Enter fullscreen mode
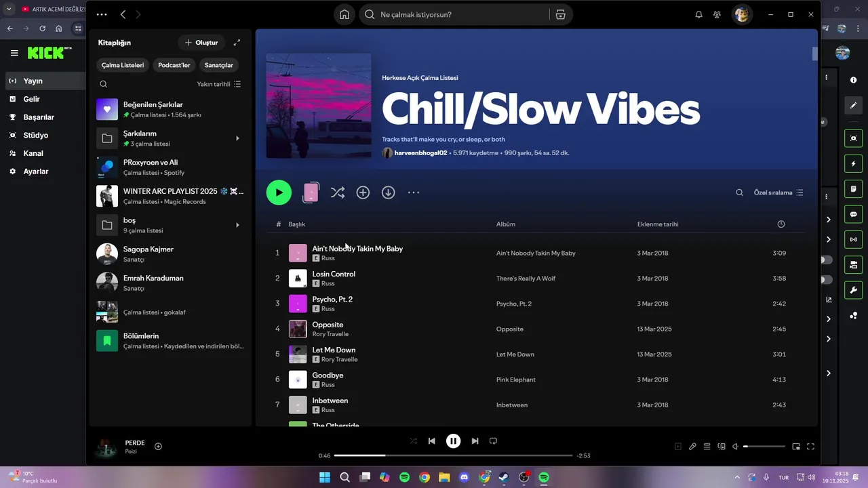This screenshot has width=868, height=488. (x=810, y=447)
